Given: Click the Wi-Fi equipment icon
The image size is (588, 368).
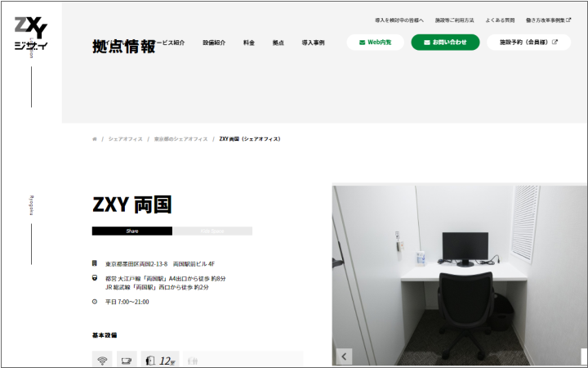Looking at the screenshot, I should (x=102, y=361).
